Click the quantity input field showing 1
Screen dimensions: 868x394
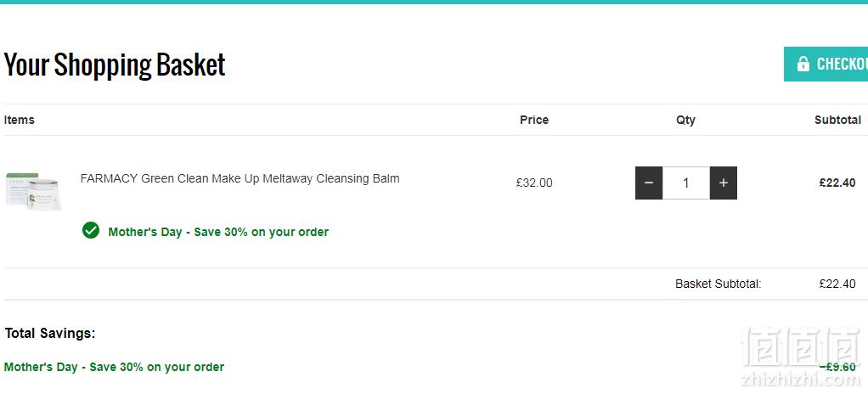pyautogui.click(x=686, y=183)
